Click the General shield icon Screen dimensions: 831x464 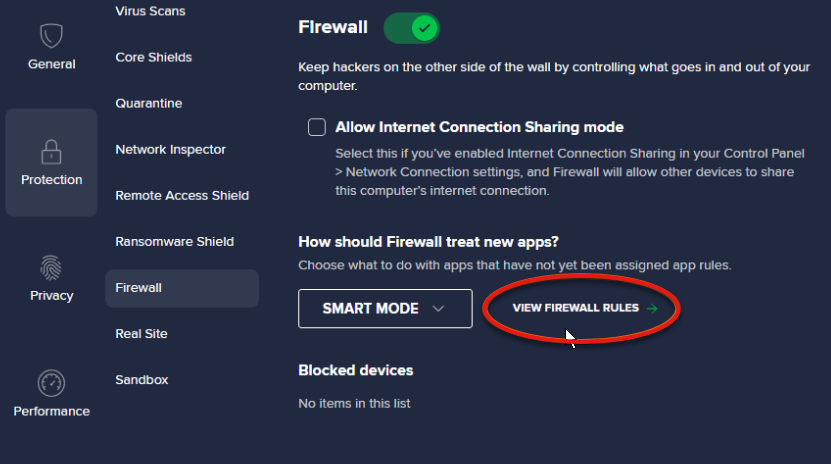coord(51,36)
